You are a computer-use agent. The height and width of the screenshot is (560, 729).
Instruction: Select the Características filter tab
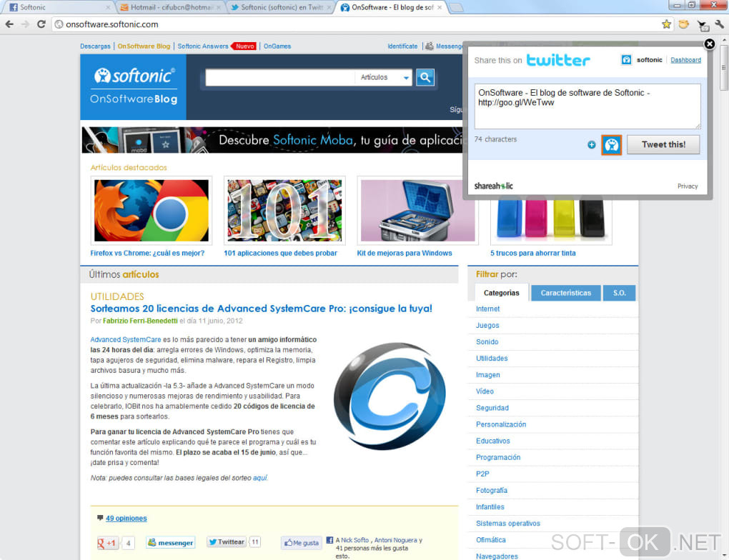click(x=565, y=293)
